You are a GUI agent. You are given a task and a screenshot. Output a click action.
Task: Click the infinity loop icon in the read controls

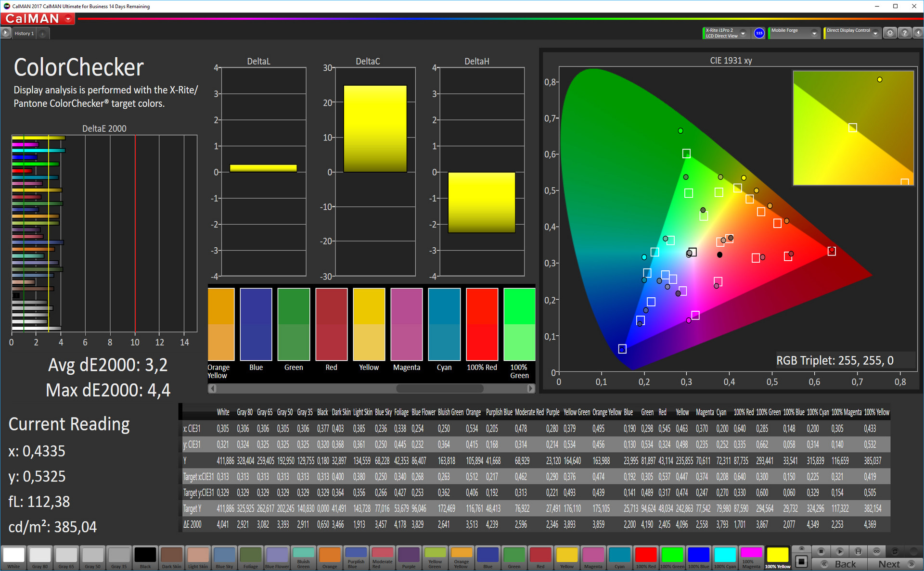[x=876, y=551]
